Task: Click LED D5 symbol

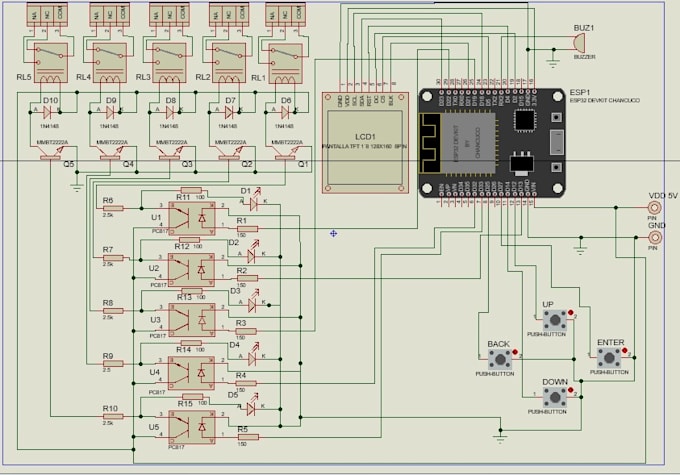Action: 251,406
